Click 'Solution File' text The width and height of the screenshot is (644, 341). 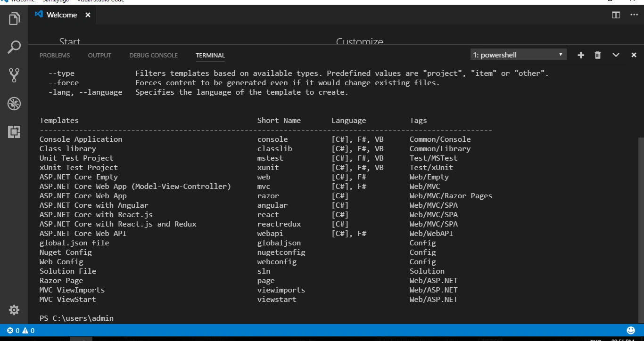68,271
